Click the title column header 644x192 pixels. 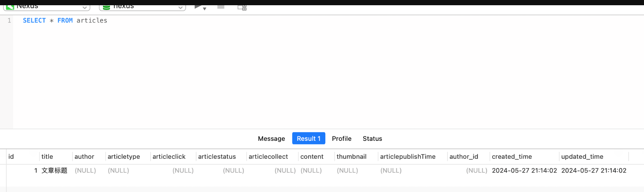click(x=47, y=157)
